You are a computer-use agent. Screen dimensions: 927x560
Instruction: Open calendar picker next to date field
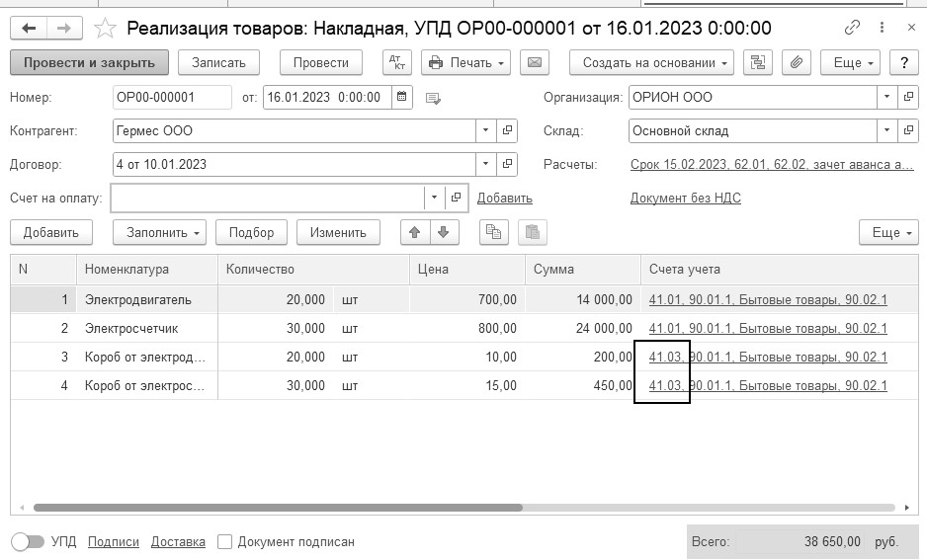point(401,98)
